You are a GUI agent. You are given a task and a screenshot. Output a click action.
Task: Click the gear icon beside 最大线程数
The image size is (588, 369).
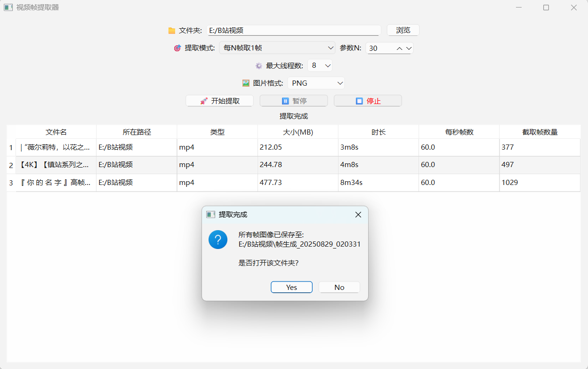tap(258, 66)
